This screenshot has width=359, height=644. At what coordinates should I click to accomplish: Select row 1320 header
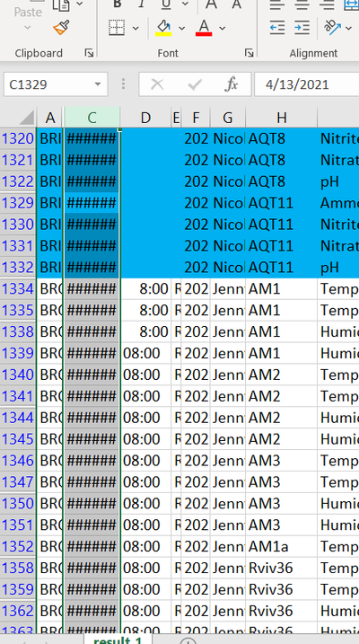(18, 139)
